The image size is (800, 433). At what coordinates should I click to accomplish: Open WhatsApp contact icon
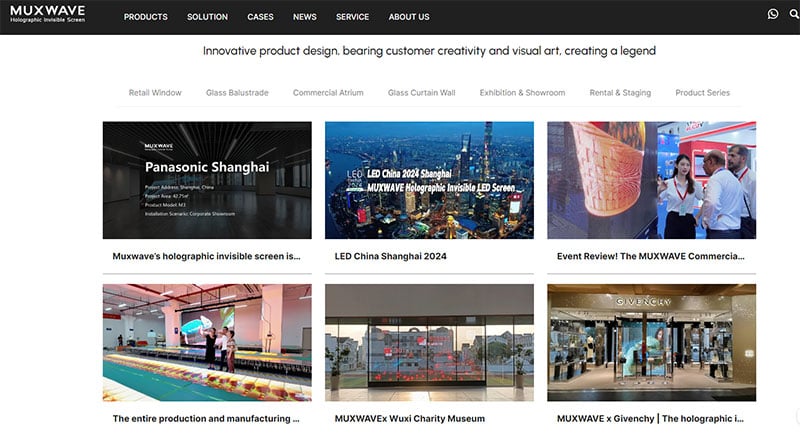(773, 14)
